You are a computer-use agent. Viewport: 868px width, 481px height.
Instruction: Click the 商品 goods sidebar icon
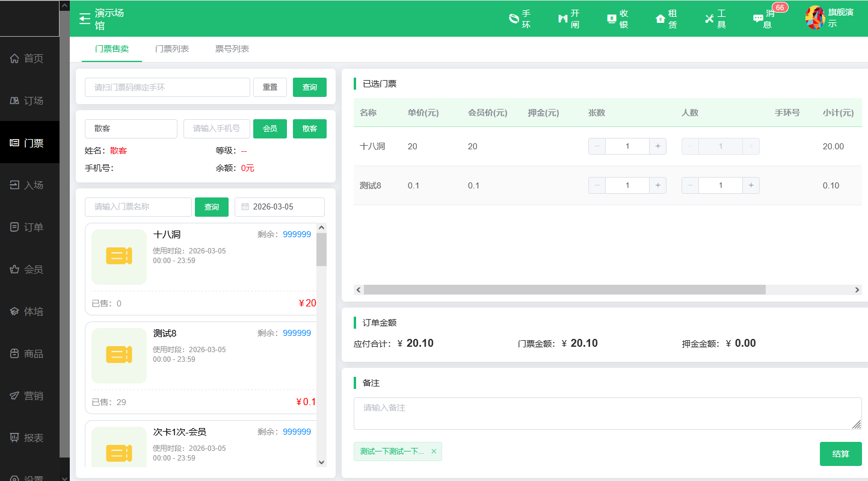pos(29,353)
